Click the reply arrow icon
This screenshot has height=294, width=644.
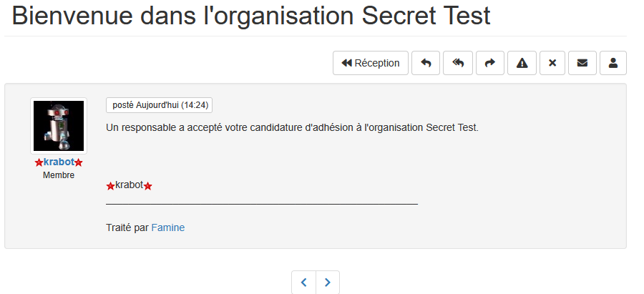point(426,63)
